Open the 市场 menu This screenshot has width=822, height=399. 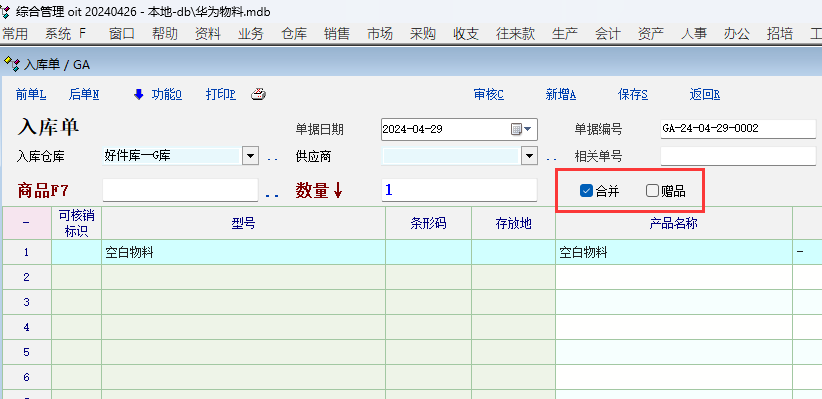point(380,34)
